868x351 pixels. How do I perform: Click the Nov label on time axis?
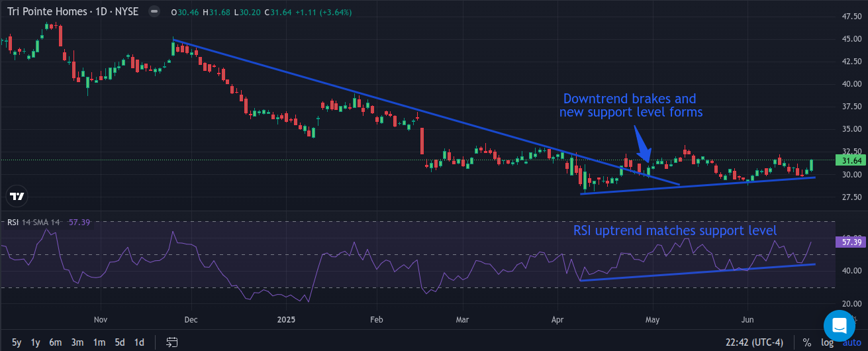click(x=100, y=320)
